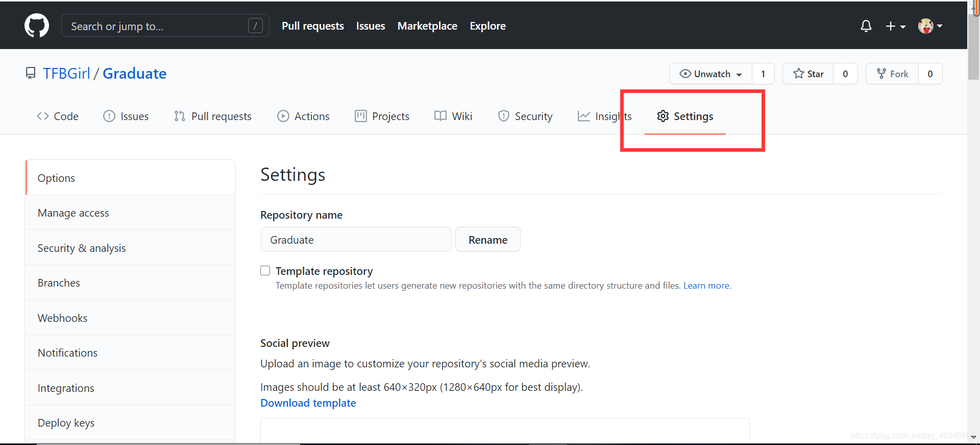980x445 pixels.
Task: Open the user avatar menu
Action: click(x=930, y=26)
